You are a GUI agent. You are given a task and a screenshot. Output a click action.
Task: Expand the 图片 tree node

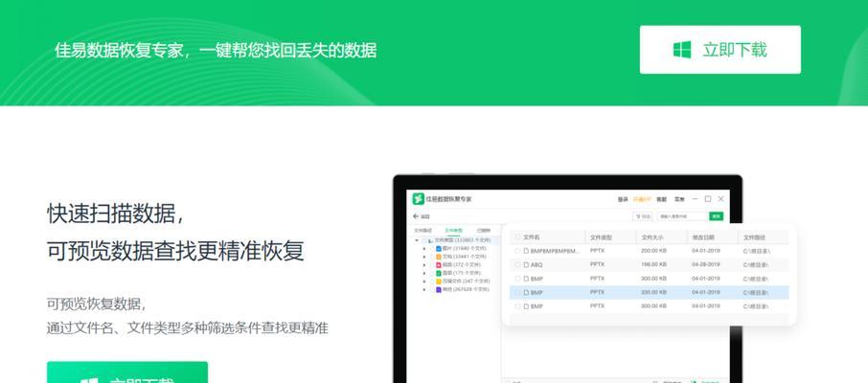point(424,249)
